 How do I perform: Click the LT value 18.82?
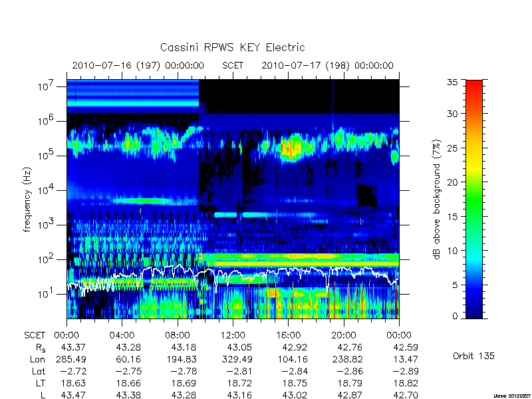tap(406, 384)
